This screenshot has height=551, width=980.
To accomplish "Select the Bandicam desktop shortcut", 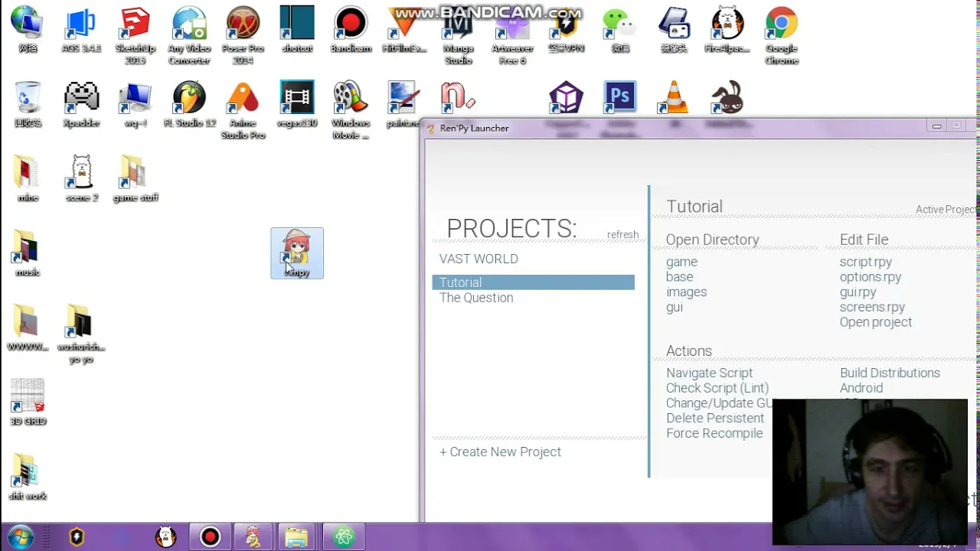I will point(351,31).
